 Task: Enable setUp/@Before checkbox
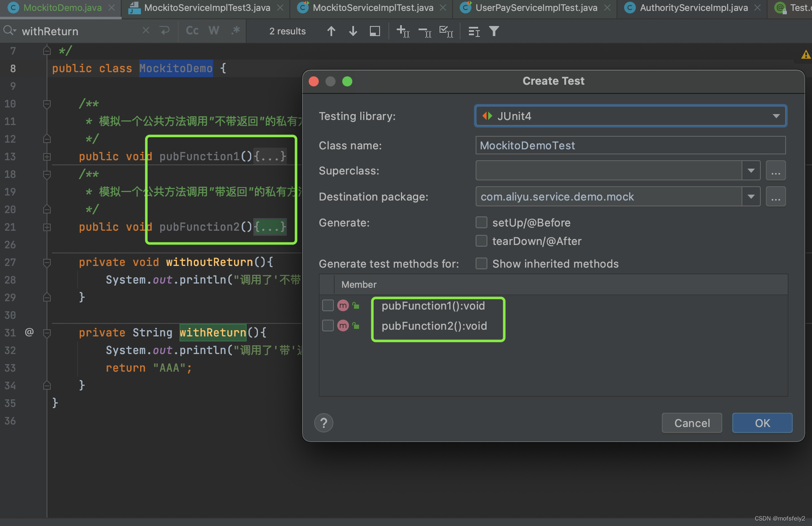[x=481, y=222]
